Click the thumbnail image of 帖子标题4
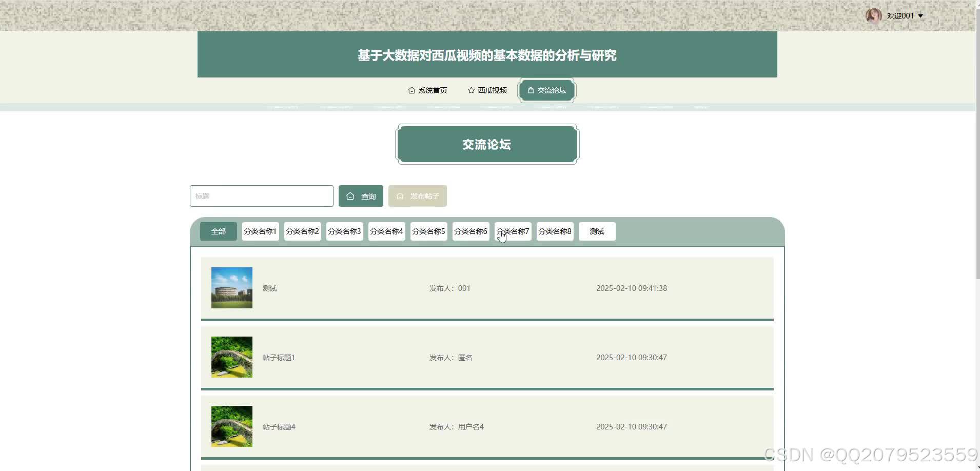The image size is (980, 471). [231, 426]
